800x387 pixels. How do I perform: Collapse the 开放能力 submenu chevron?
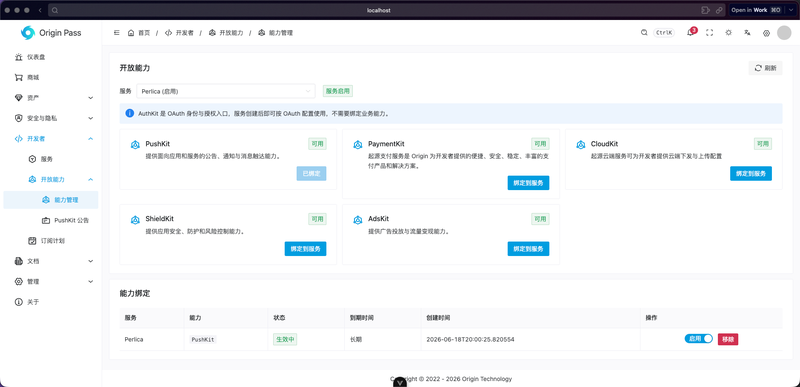(x=91, y=179)
